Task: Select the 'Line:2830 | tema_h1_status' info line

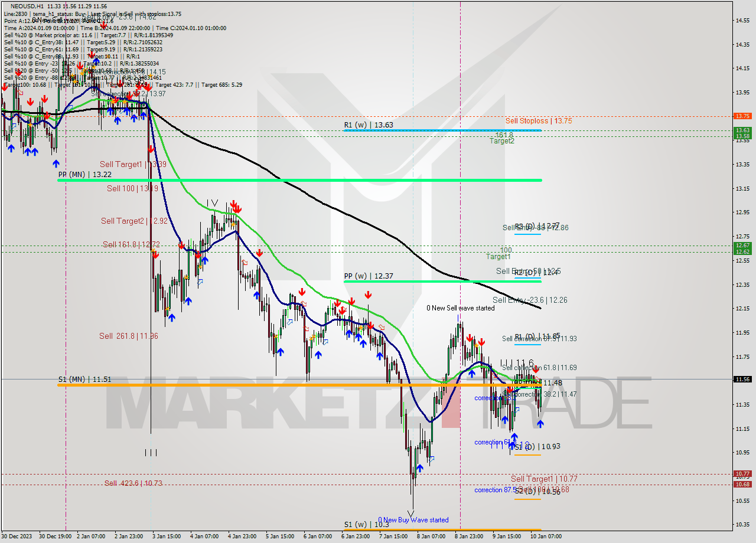Action: coord(93,14)
